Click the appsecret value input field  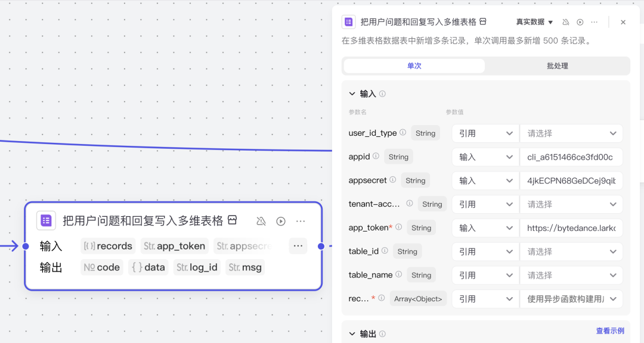[571, 180]
